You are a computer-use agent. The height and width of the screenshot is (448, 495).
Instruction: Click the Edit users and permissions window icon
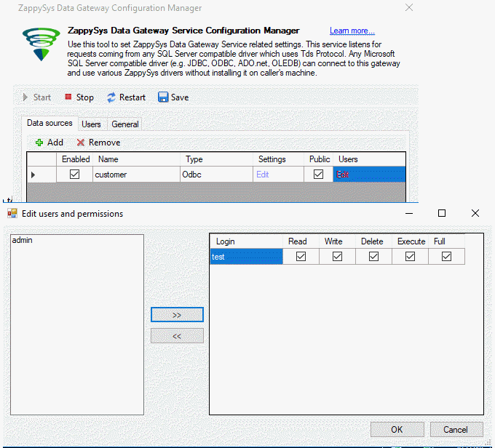pos(12,214)
